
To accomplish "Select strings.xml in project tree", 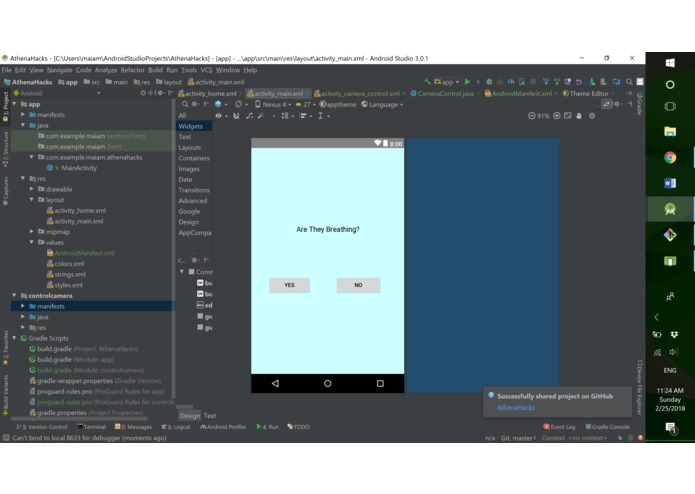I will (x=70, y=274).
